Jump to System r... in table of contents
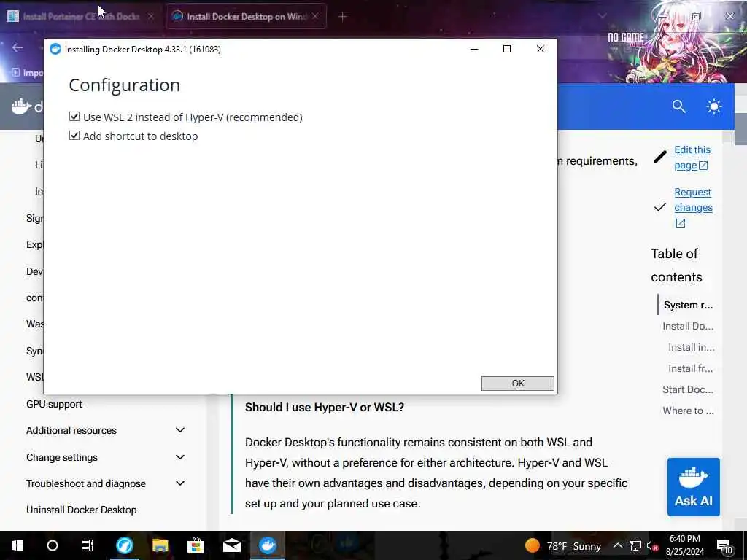The height and width of the screenshot is (560, 747). [689, 305]
